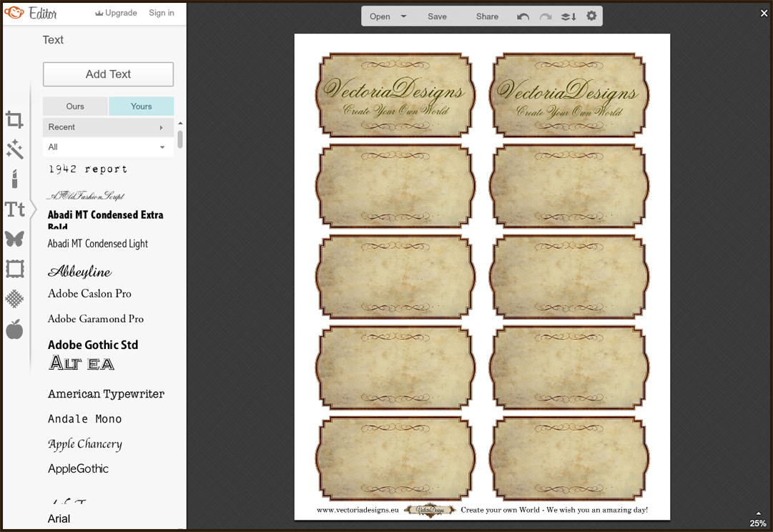The height and width of the screenshot is (532, 773).
Task: Select the Arial font
Action: pos(59,518)
